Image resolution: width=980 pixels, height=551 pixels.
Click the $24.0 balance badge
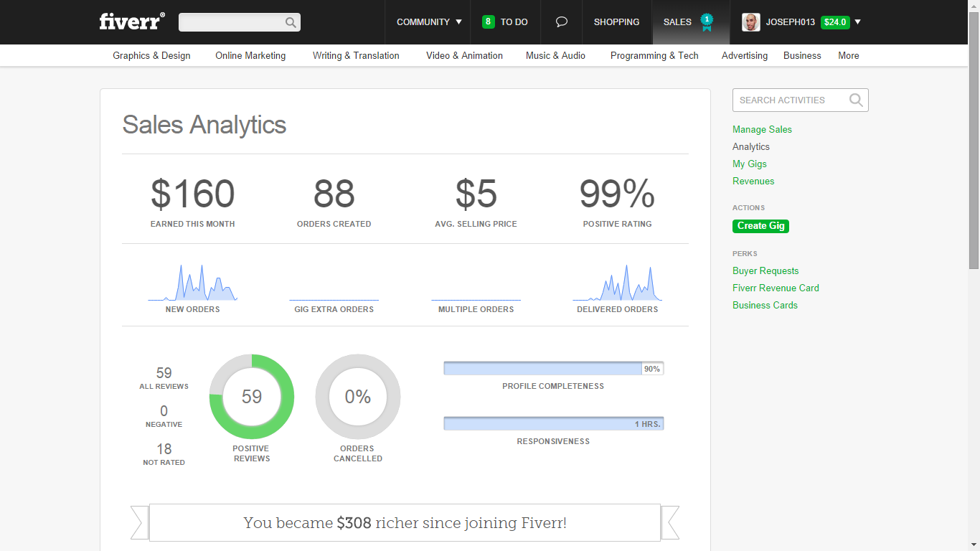[x=835, y=22]
